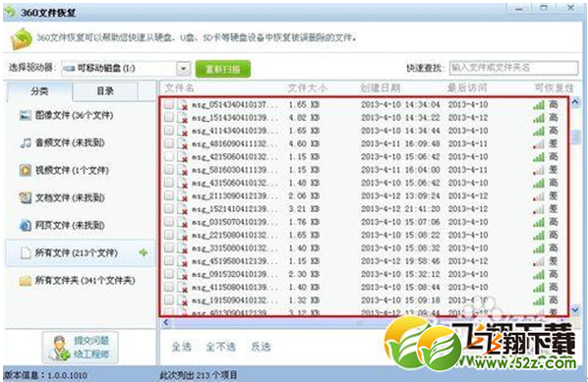Viewport: 588px width, 382px height.
Task: Select the 图像文件 (36个文件) category
Action: 80,115
